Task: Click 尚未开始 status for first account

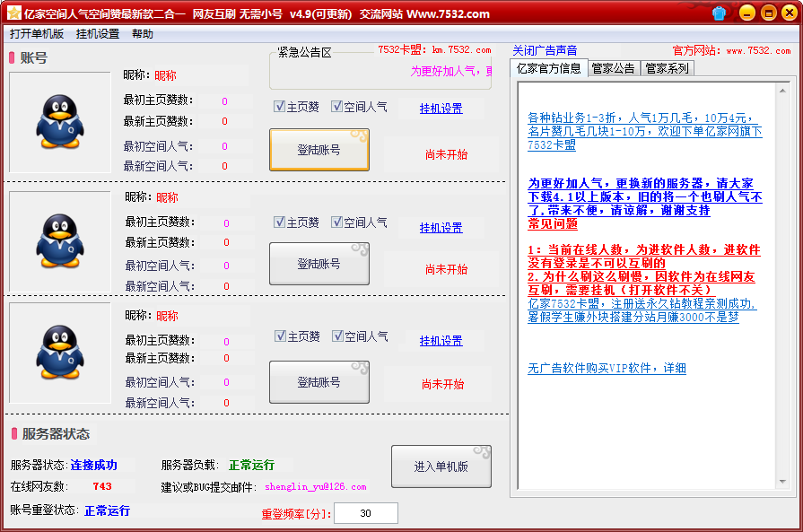Action: pos(447,154)
